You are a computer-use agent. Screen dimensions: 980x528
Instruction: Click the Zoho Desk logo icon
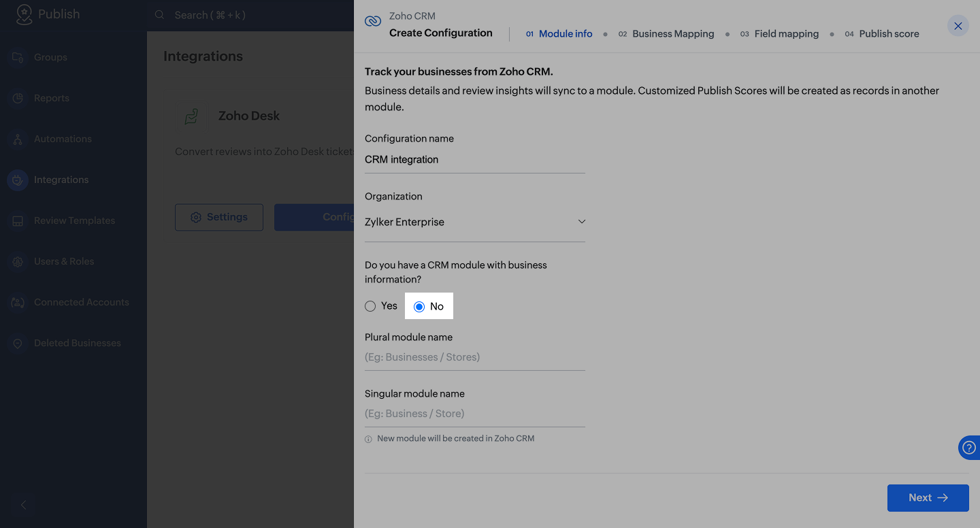click(191, 116)
